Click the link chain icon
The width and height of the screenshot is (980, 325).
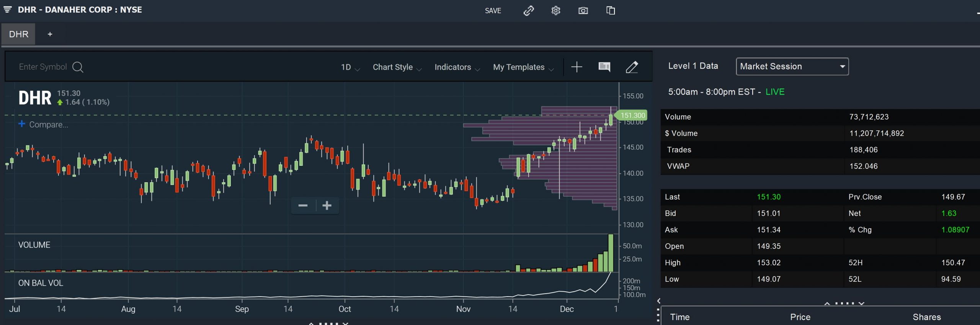pyautogui.click(x=528, y=11)
